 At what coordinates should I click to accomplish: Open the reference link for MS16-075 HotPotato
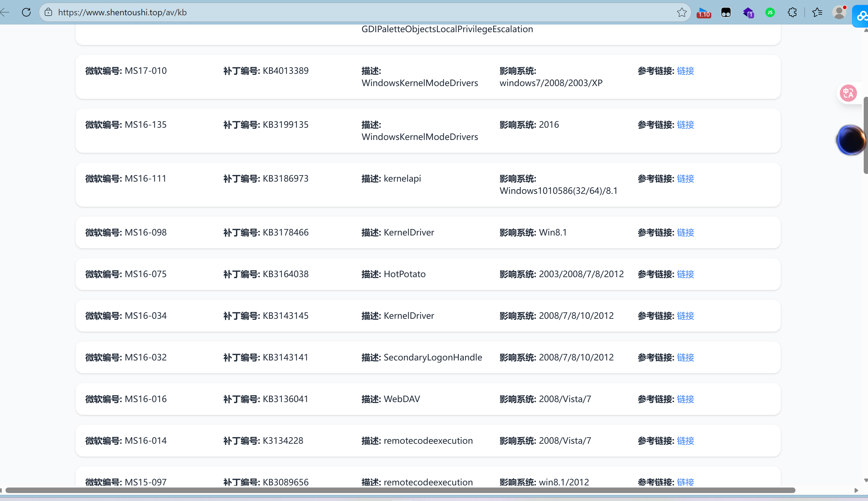685,274
